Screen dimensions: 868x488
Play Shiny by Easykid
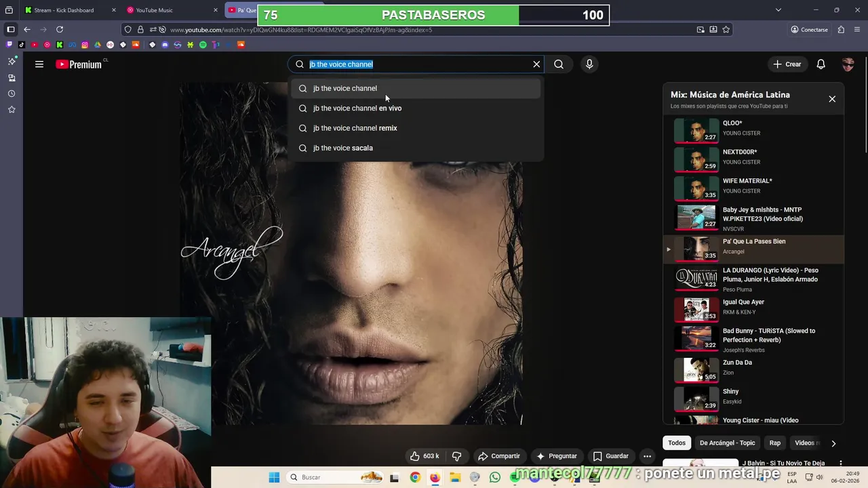coord(753,398)
